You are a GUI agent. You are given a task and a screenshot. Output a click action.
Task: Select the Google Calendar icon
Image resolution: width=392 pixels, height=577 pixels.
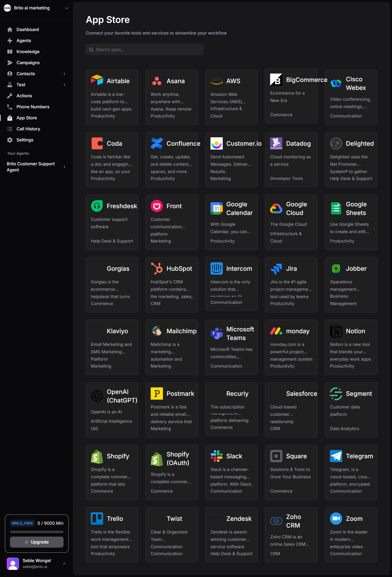point(216,208)
